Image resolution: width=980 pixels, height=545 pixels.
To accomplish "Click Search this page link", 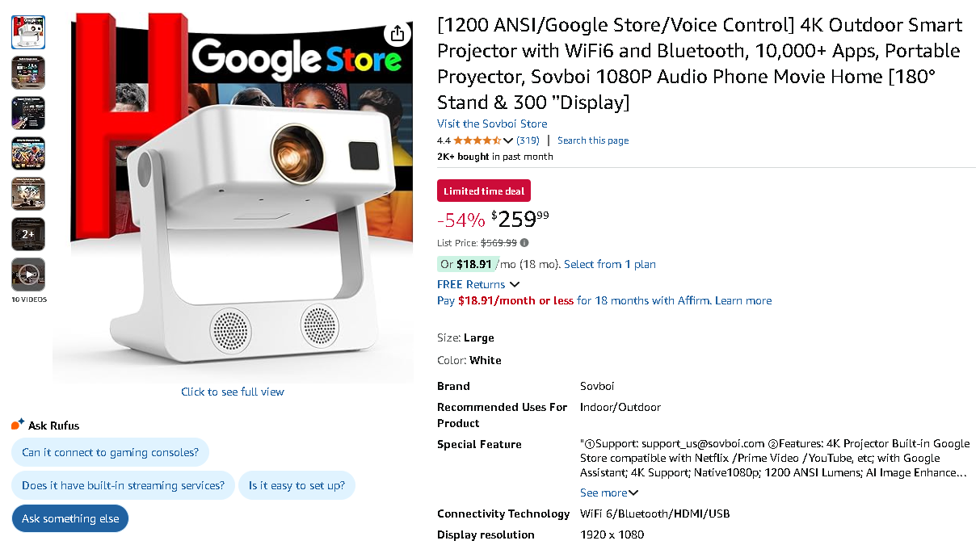I will click(592, 140).
